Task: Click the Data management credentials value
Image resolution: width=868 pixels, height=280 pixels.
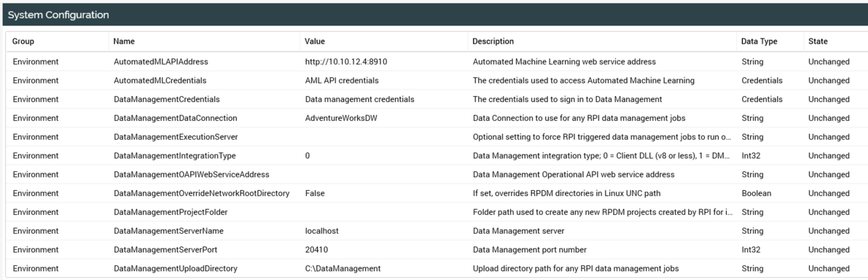Action: click(x=359, y=99)
